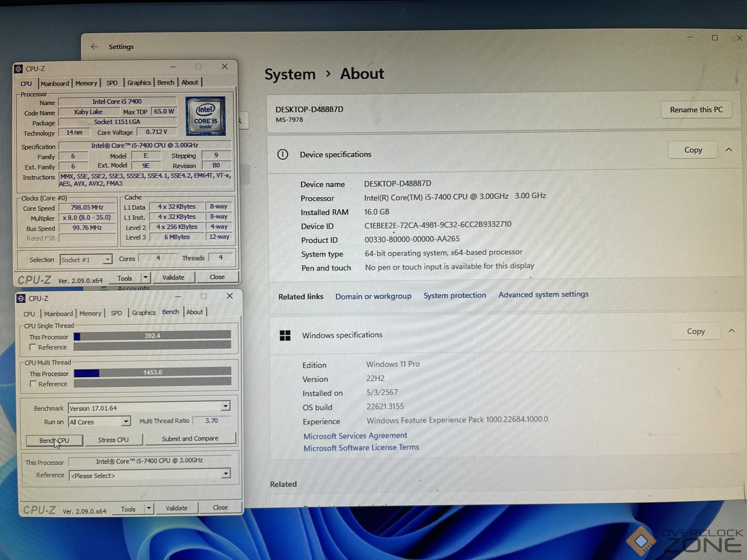Click the Intel Core i5 logo
This screenshot has width=747, height=560.
pyautogui.click(x=205, y=116)
